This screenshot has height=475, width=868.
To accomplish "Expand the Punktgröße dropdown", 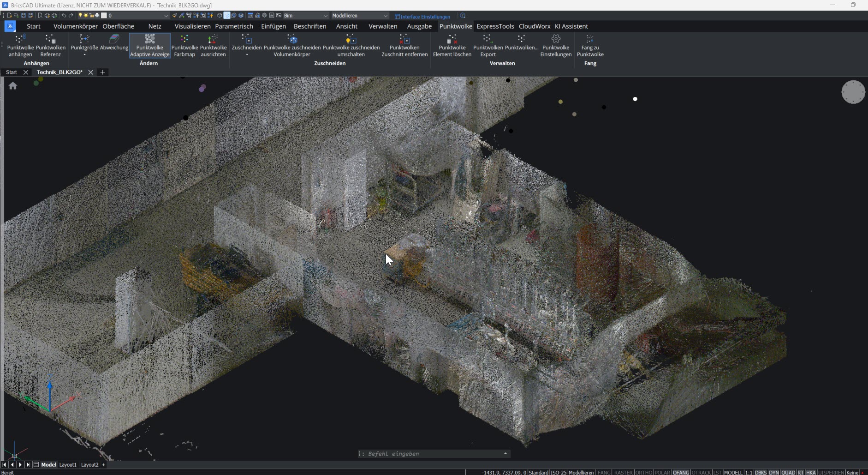I will pyautogui.click(x=84, y=55).
